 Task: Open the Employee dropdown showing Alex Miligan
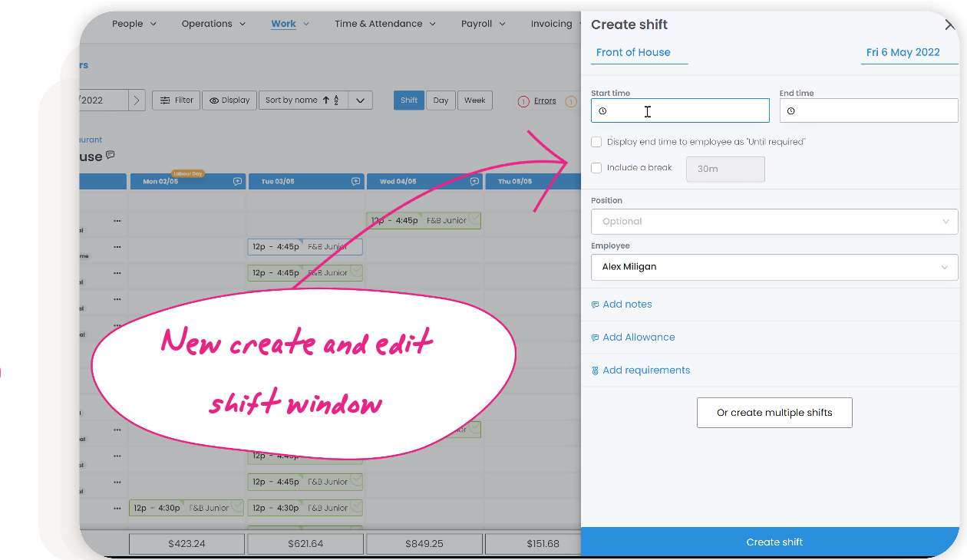click(774, 267)
